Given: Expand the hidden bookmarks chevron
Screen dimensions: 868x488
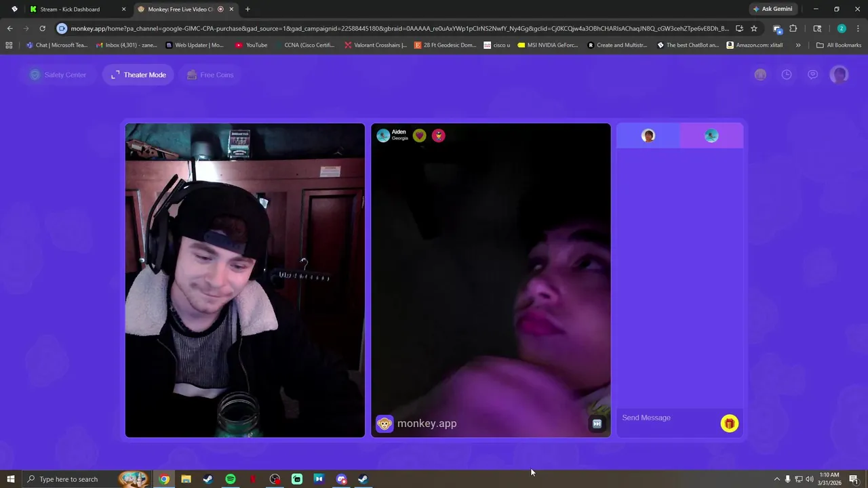Looking at the screenshot, I should [798, 45].
